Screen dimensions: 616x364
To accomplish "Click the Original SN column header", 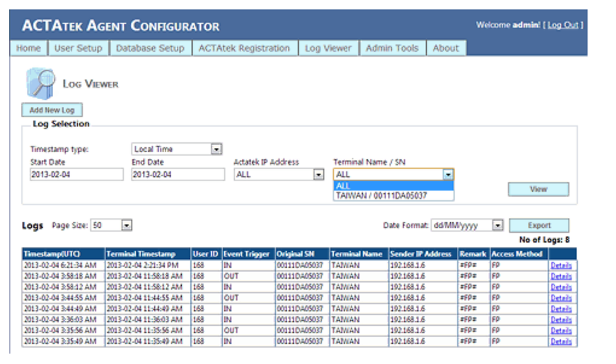I will click(302, 254).
